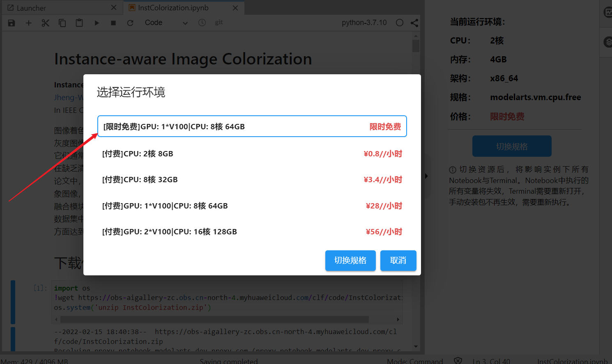The image size is (612, 364).
Task: Click the 2核 CPU value in right panel
Action: pos(497,41)
